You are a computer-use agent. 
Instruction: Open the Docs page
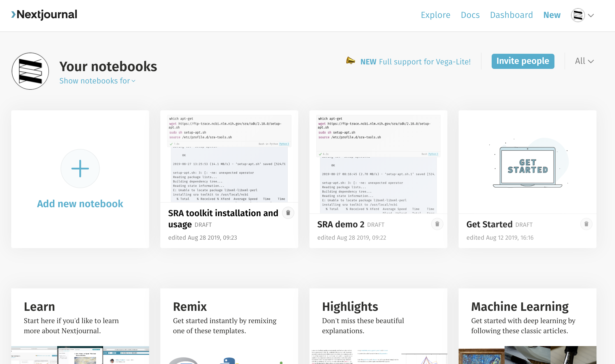click(x=470, y=15)
